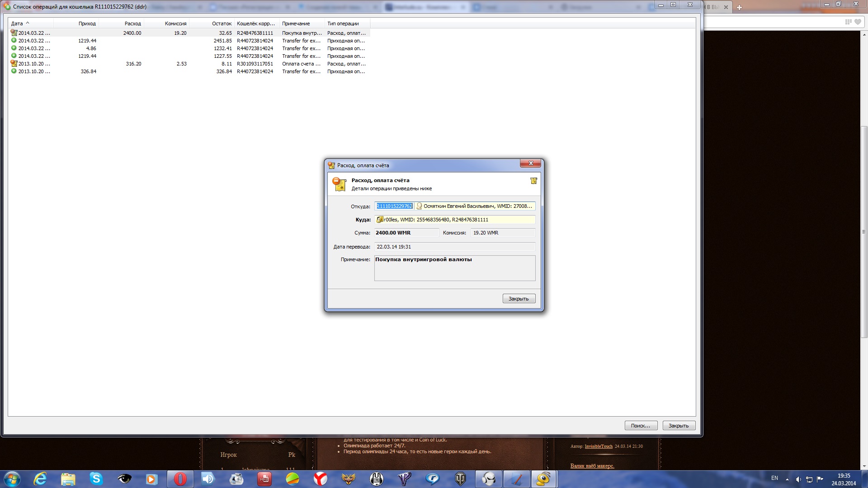Viewport: 868px width, 488px height.
Task: Click the volume icon in system tray
Action: (798, 479)
